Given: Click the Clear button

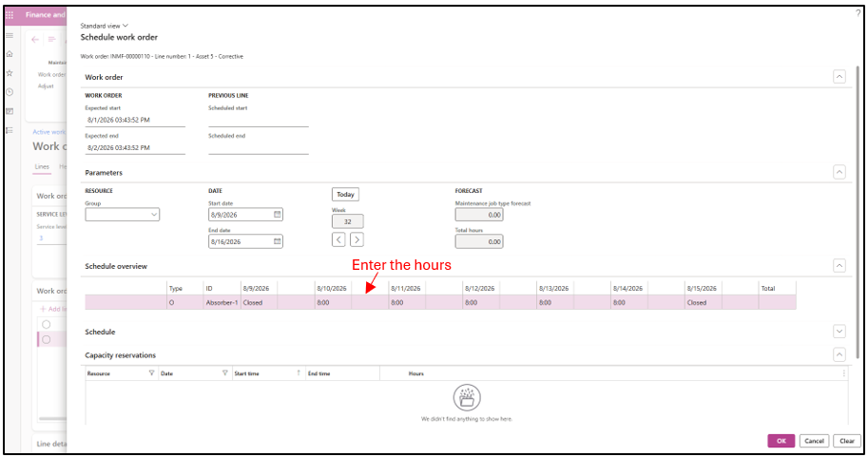Looking at the screenshot, I should pos(847,441).
